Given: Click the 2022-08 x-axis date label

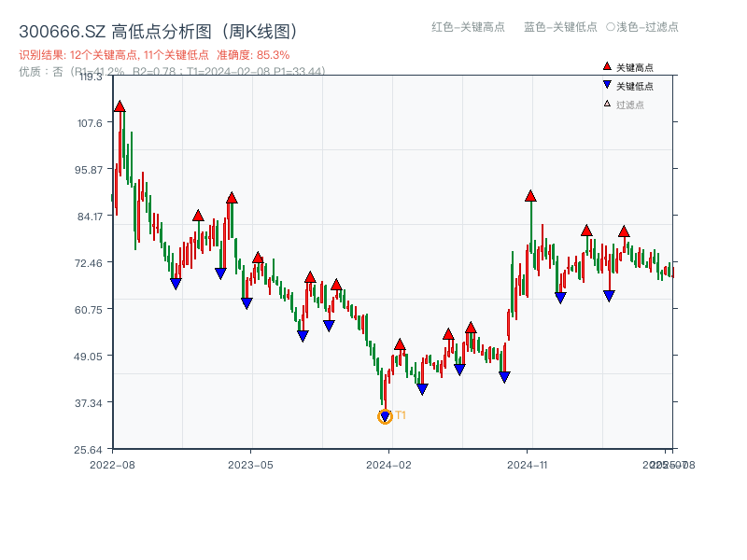Looking at the screenshot, I should pos(112,465).
